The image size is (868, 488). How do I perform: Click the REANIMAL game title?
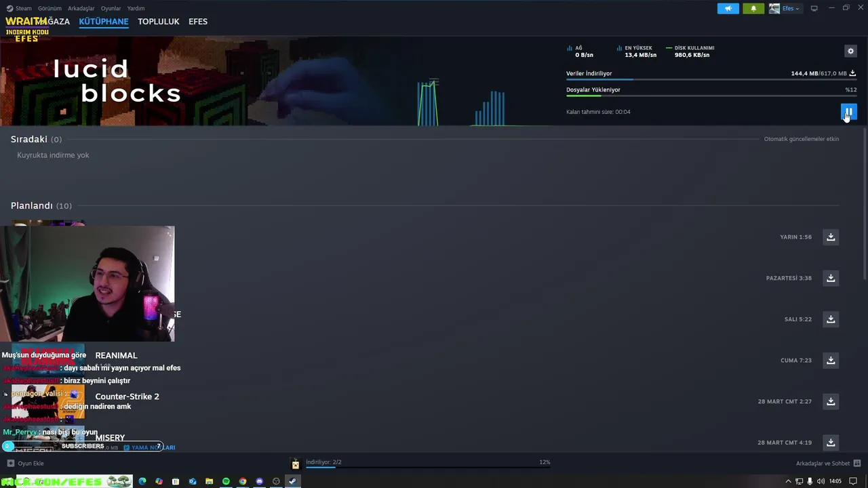(x=116, y=355)
